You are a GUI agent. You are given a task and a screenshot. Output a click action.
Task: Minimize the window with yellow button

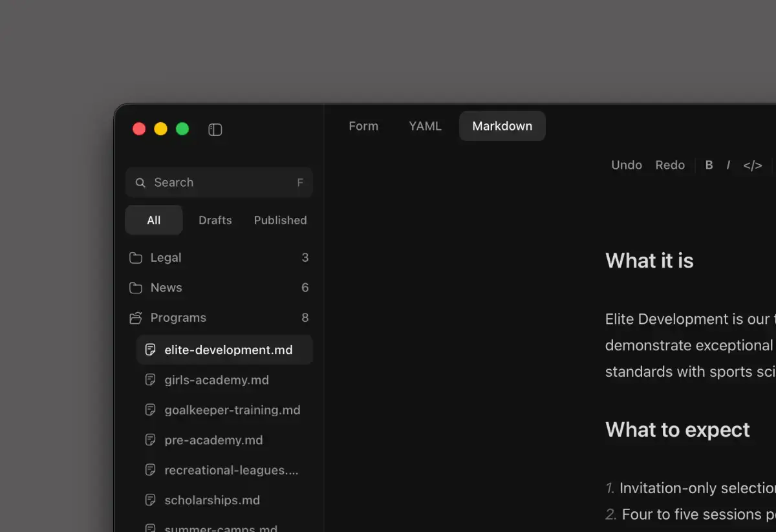coord(161,129)
